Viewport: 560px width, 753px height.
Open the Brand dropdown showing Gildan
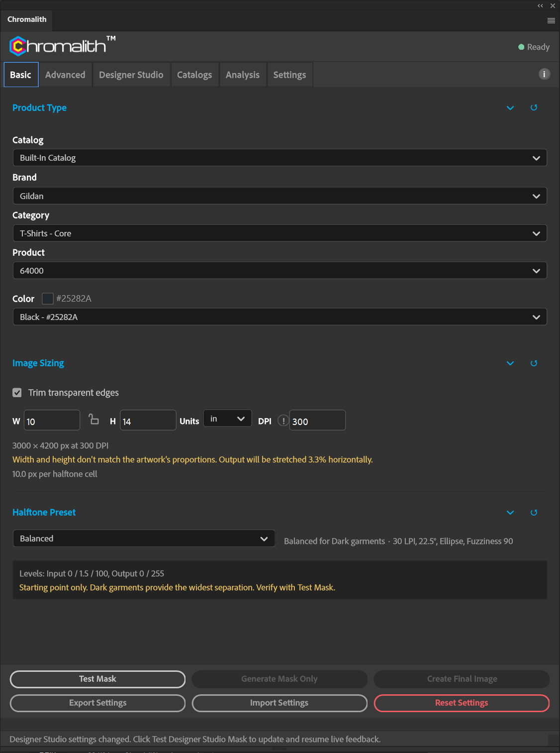280,196
